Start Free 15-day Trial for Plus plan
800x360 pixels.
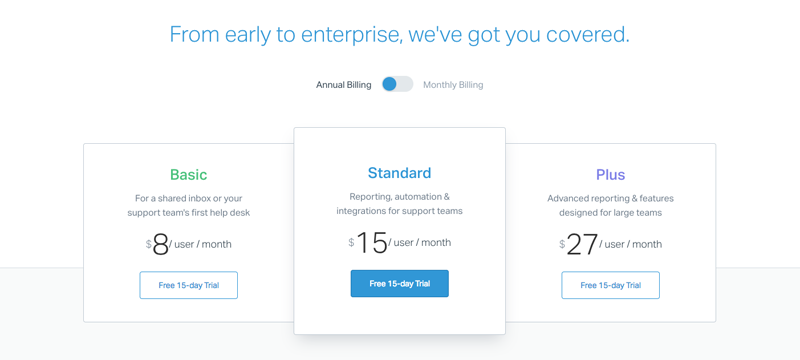[610, 285]
